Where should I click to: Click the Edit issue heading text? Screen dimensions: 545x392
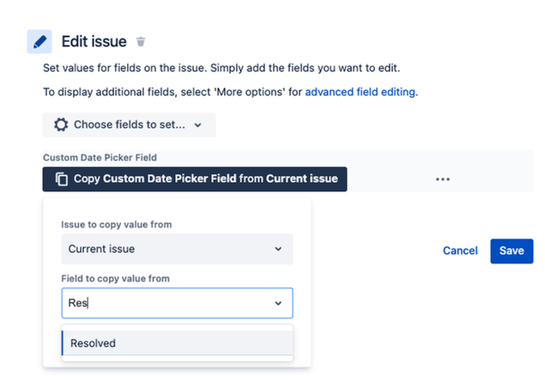pos(94,42)
